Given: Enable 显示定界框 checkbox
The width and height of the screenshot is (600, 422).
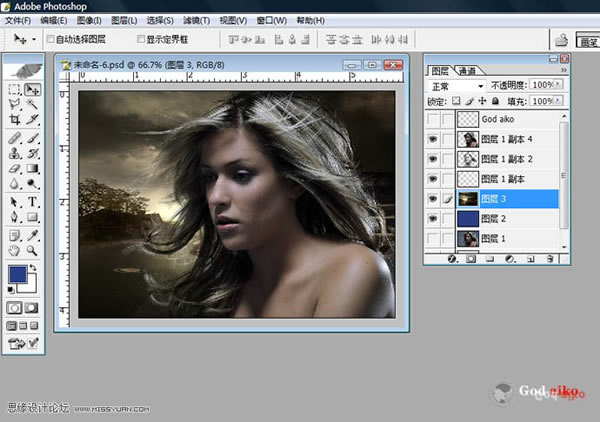Looking at the screenshot, I should pyautogui.click(x=140, y=39).
